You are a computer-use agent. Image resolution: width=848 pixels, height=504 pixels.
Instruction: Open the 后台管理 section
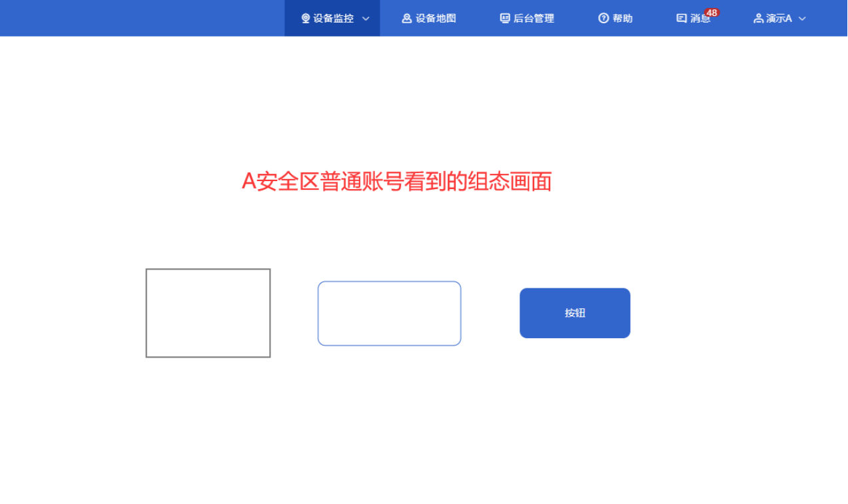(x=534, y=19)
